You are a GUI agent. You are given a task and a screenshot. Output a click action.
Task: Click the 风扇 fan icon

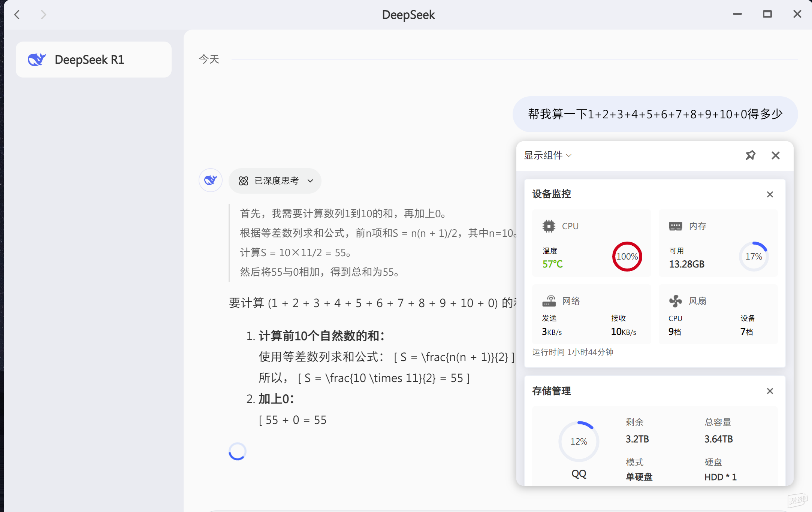[x=676, y=301]
